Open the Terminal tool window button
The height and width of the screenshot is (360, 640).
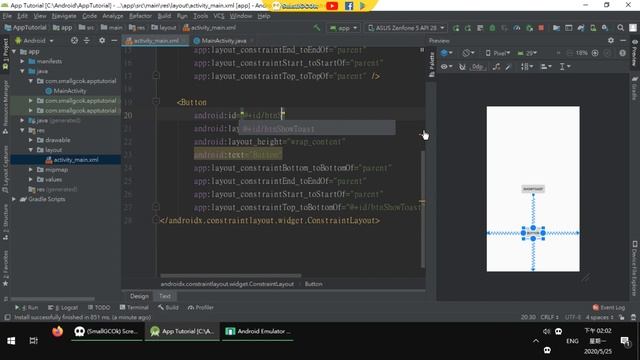pos(134,307)
